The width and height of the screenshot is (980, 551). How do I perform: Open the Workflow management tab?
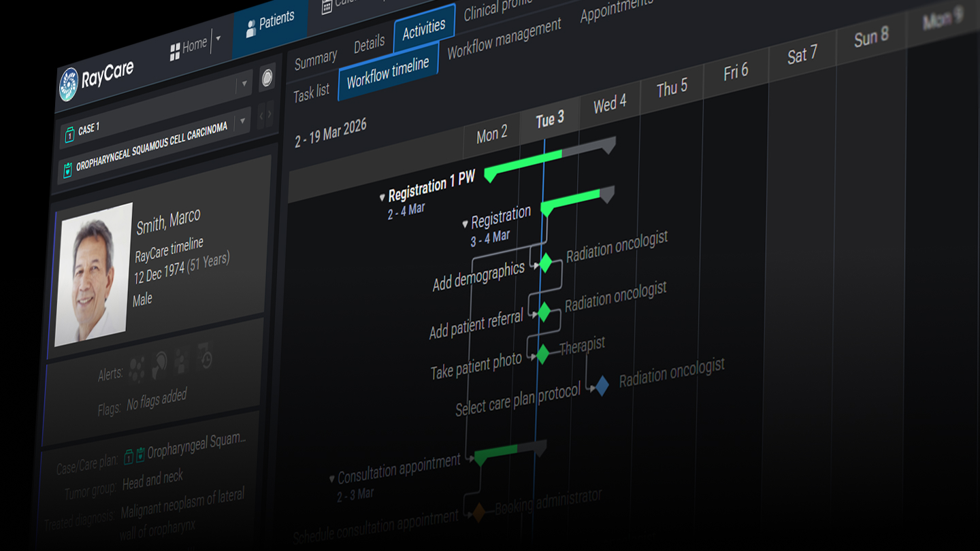(x=504, y=37)
